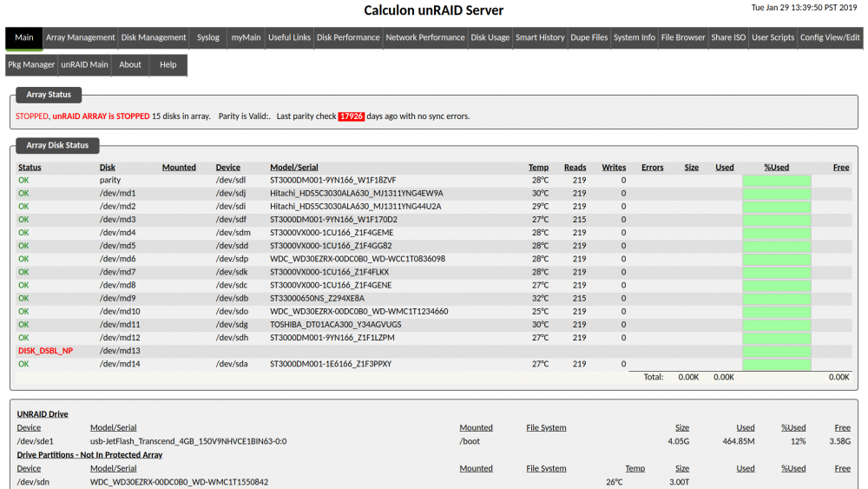Select usb-JetFlash_Transcend_4GB serial text
The height and width of the screenshot is (489, 868).
coord(188,441)
